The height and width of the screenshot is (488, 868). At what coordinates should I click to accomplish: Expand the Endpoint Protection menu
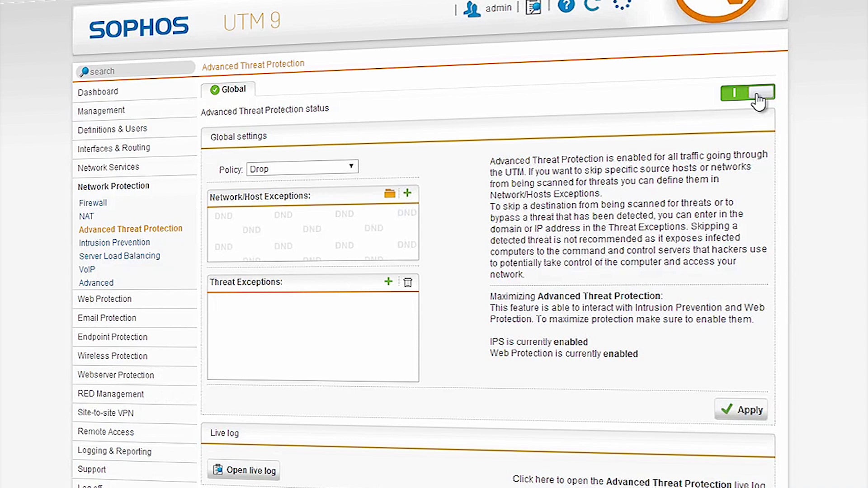pos(112,337)
